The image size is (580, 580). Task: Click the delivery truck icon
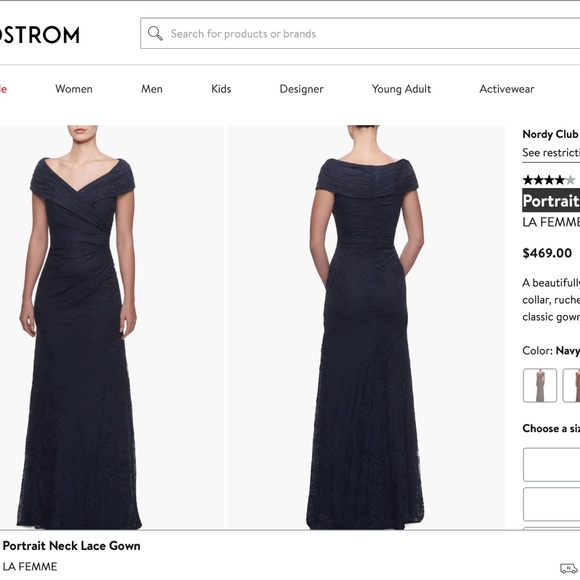coord(569,568)
